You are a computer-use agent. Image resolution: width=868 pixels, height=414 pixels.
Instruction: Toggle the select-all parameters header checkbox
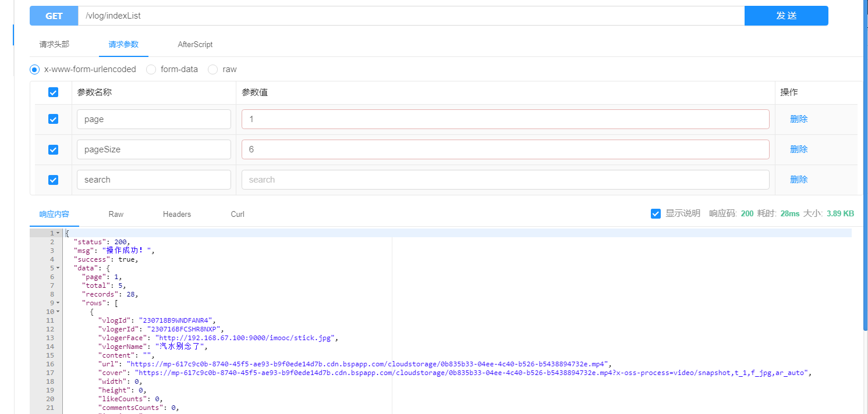point(53,92)
